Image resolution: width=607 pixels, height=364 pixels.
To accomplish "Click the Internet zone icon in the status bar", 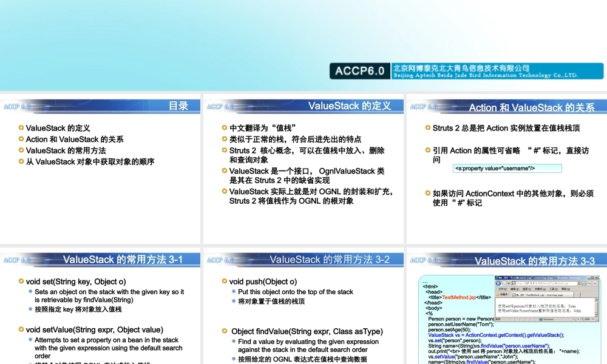I will (x=541, y=319).
